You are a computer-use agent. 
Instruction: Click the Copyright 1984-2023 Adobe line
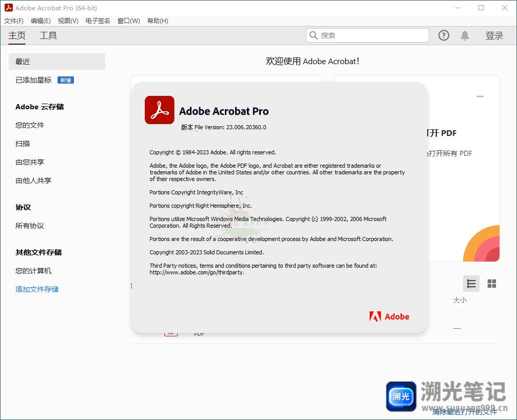(x=213, y=152)
